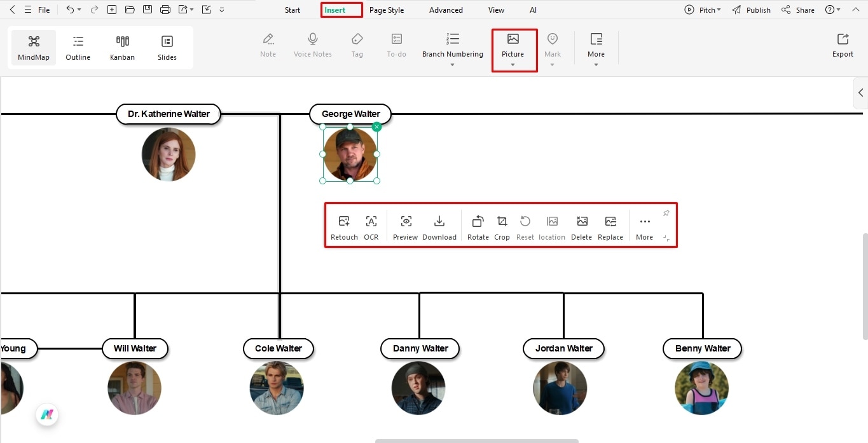This screenshot has height=443, width=868.
Task: Click the Publish button
Action: pos(750,10)
